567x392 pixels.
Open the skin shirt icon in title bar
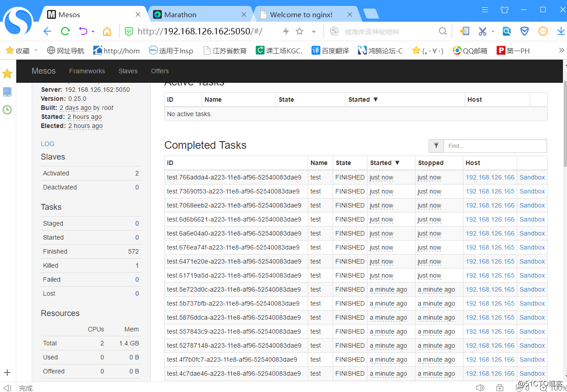coord(505,9)
